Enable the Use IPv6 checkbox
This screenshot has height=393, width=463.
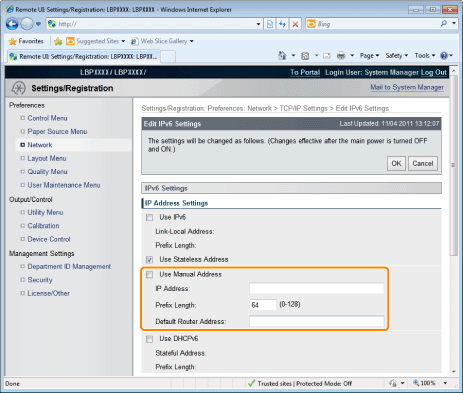pos(149,218)
